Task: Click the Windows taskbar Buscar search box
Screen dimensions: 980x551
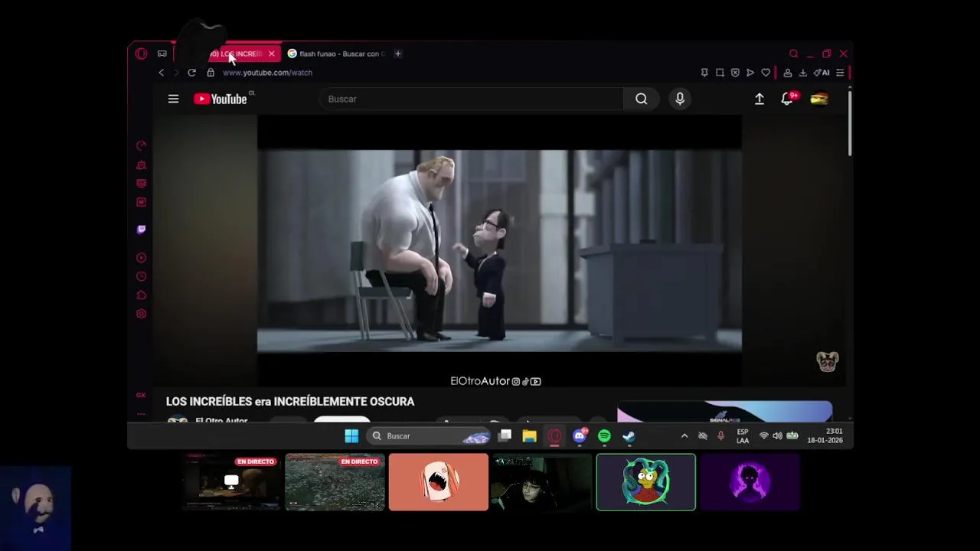Action: tap(430, 436)
